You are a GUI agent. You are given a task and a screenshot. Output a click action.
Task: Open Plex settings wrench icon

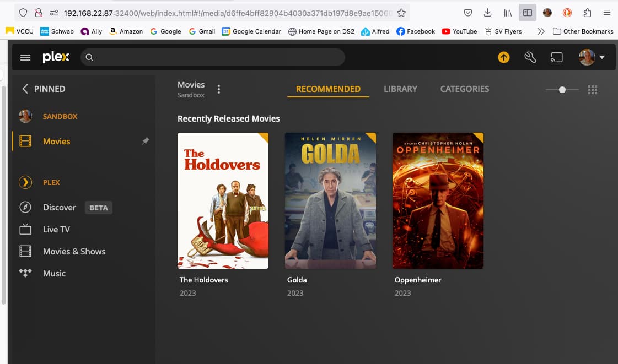[x=530, y=57]
